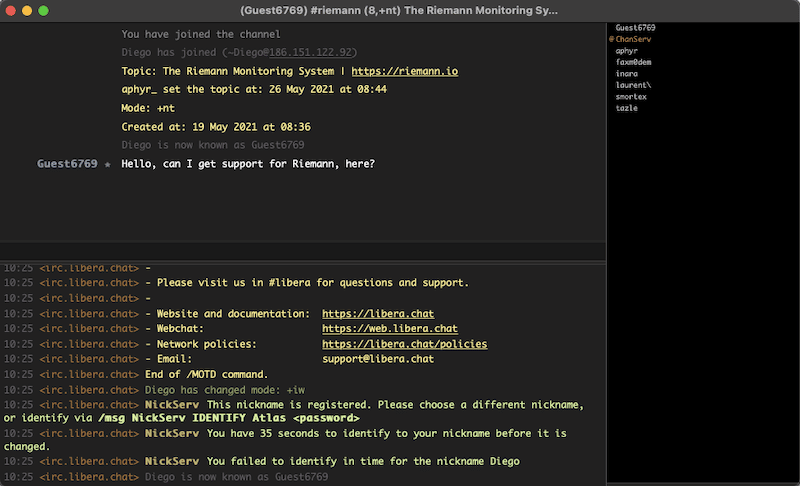The height and width of the screenshot is (486, 800).
Task: Click 'You have joined the channel' text
Action: pyautogui.click(x=201, y=34)
